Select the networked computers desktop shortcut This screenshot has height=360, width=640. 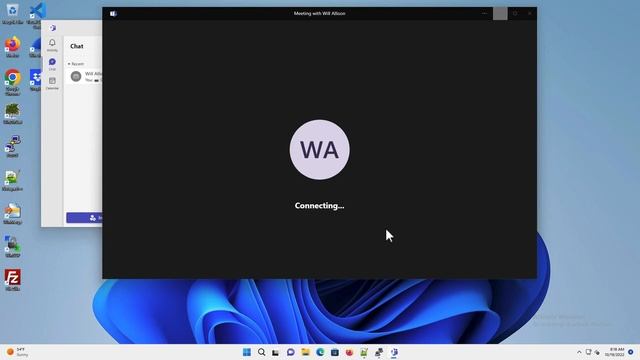[12, 147]
